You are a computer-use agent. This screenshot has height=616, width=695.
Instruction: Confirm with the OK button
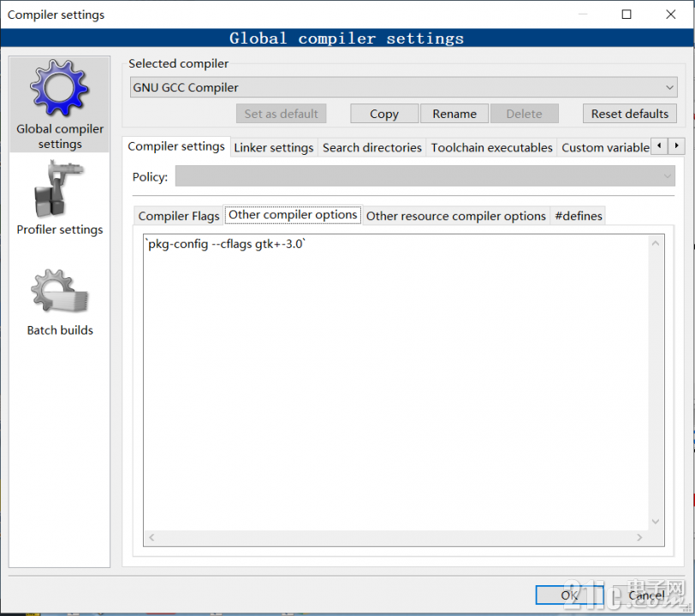tap(569, 595)
